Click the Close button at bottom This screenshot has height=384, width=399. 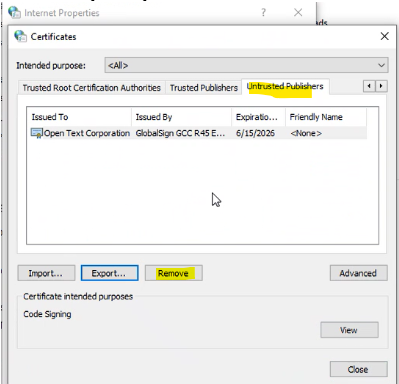(x=358, y=369)
